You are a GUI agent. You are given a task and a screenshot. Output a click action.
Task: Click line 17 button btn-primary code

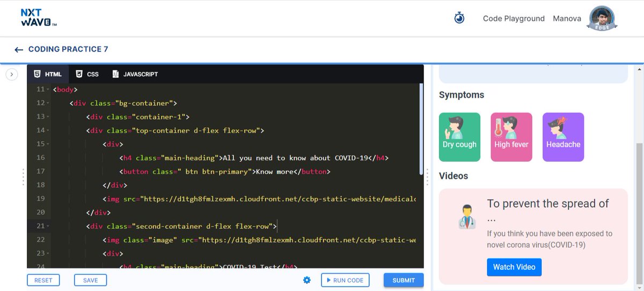224,172
